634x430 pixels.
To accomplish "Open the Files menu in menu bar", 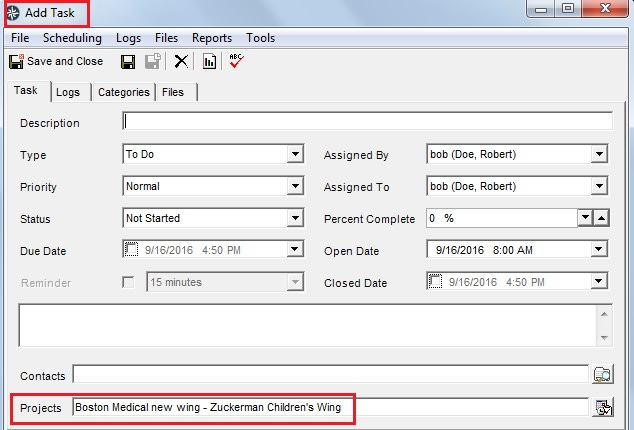I will [x=166, y=38].
